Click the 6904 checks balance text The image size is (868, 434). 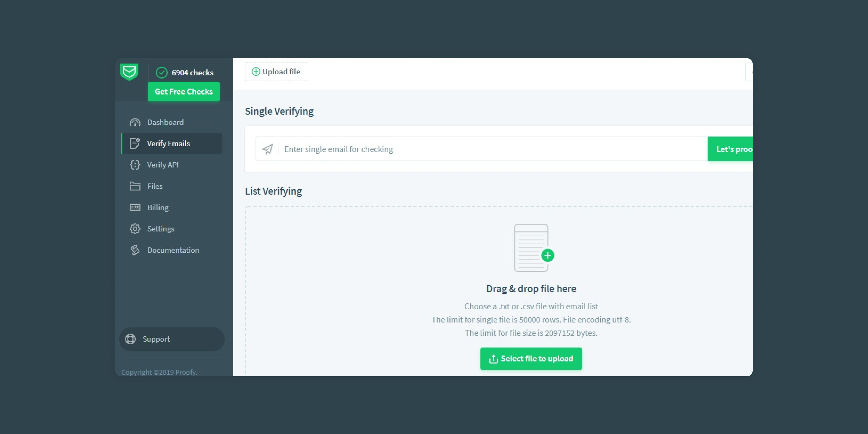192,73
